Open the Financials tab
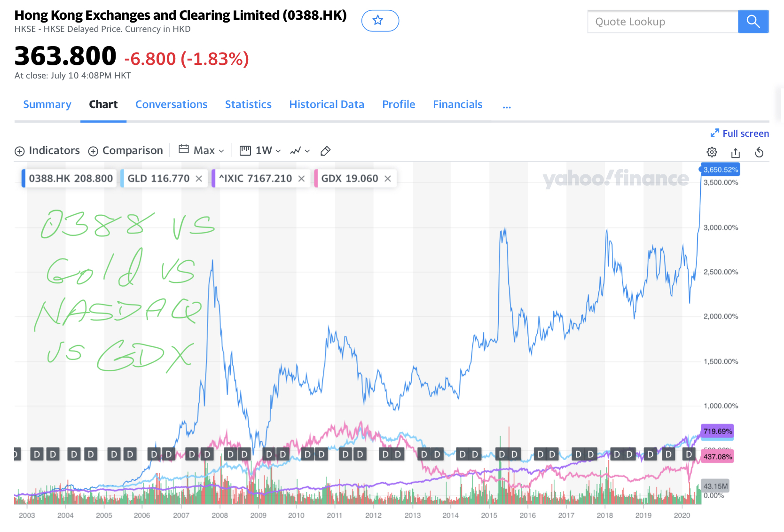This screenshot has height=532, width=784. 458,104
